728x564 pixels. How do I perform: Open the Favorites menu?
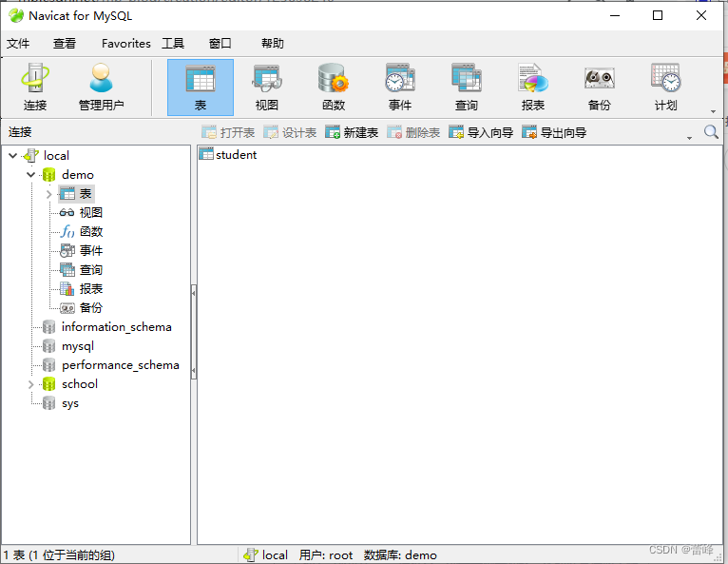[x=125, y=44]
